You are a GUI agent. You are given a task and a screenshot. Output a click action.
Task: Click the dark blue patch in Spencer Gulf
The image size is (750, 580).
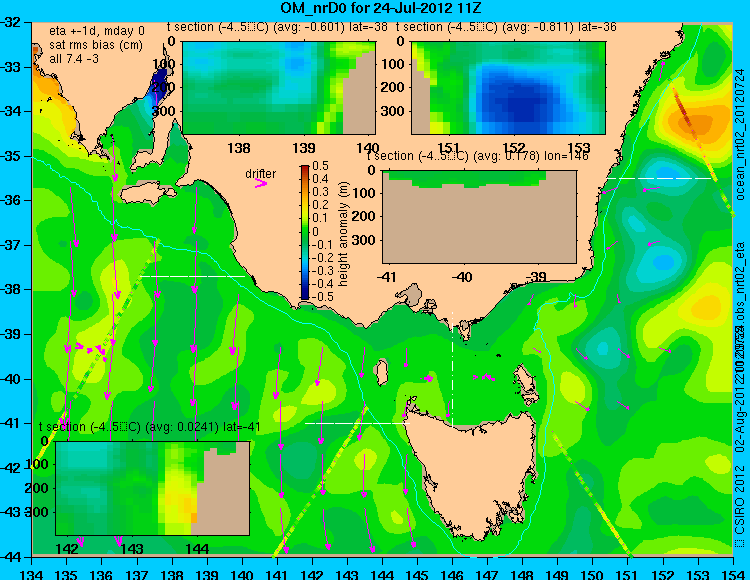point(159,84)
